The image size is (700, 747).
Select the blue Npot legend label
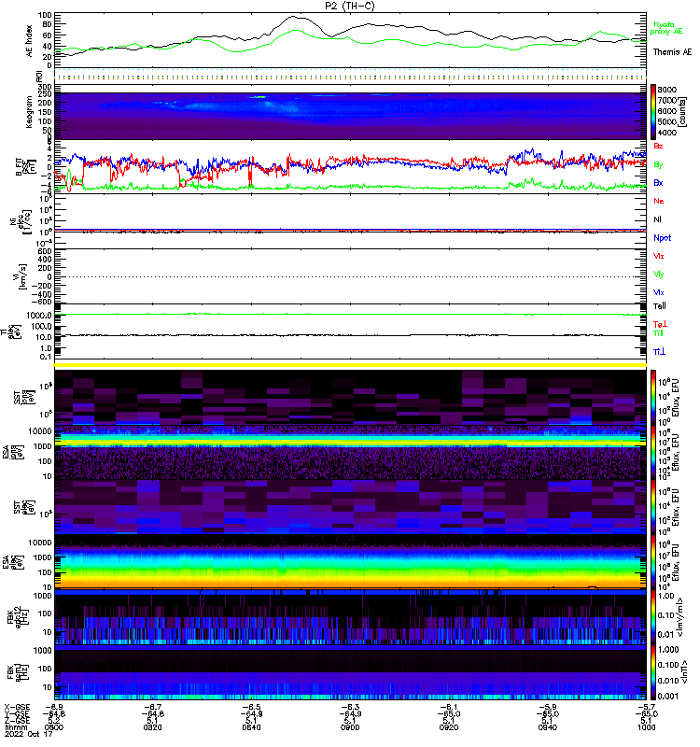[663, 238]
